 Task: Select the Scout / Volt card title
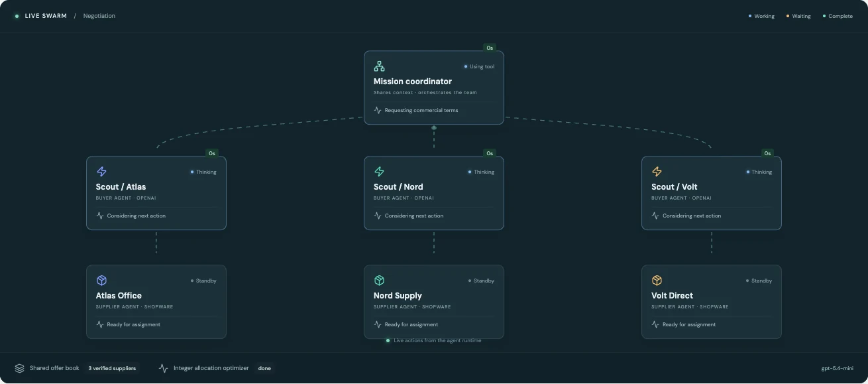point(675,187)
